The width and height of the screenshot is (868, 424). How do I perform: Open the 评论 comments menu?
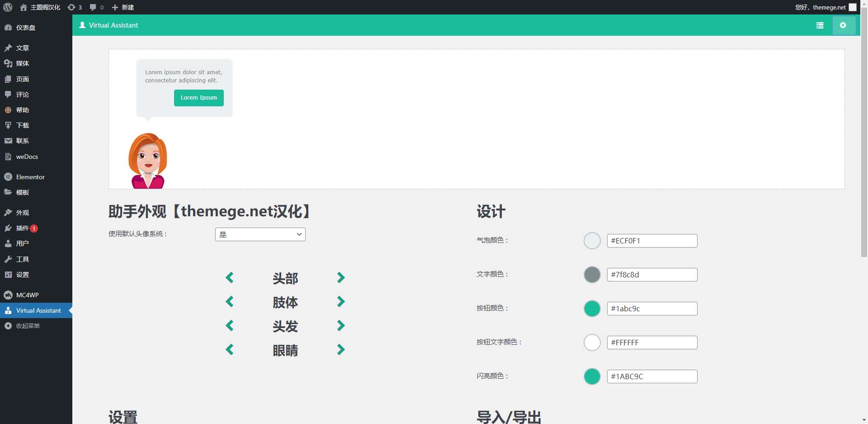pos(36,95)
